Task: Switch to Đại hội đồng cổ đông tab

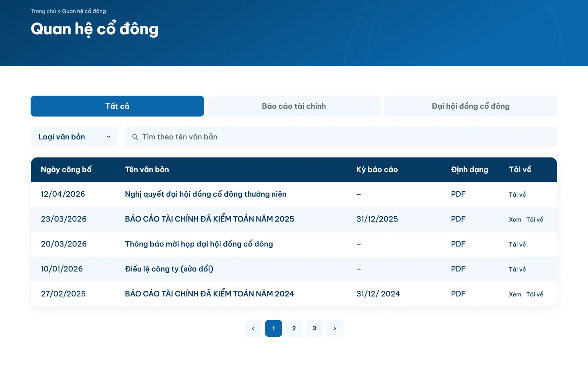Action: 470,106
